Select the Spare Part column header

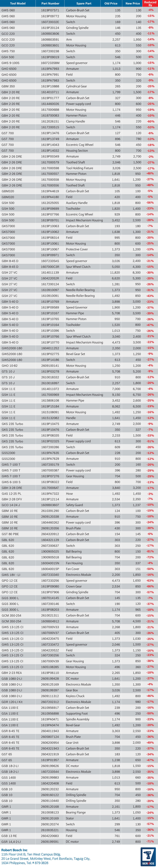click(83, 3)
